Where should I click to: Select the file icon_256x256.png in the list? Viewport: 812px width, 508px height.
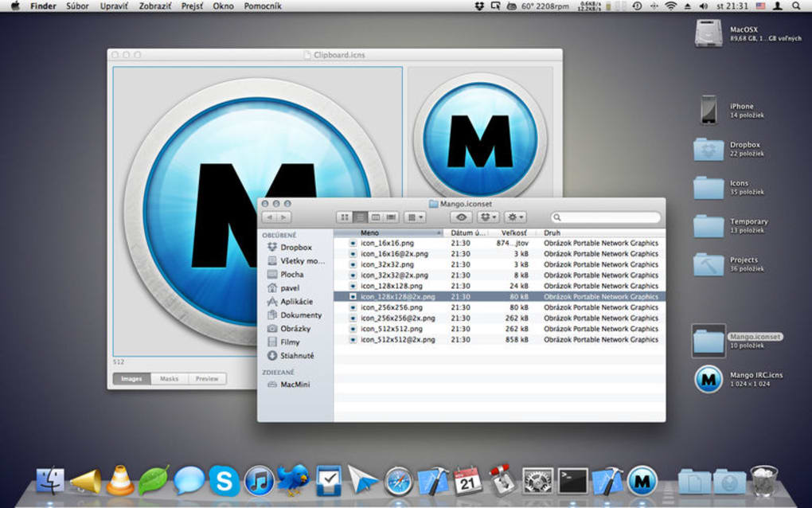[x=391, y=307]
